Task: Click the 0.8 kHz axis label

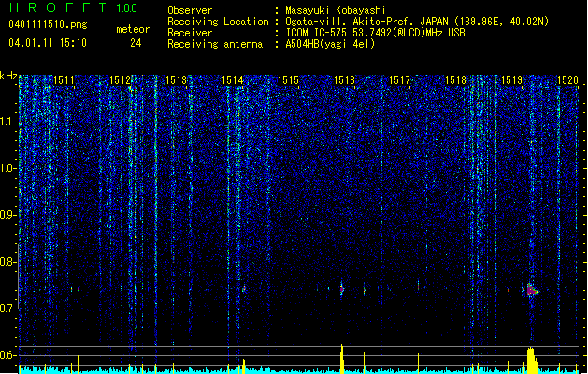Action: pyautogui.click(x=8, y=262)
